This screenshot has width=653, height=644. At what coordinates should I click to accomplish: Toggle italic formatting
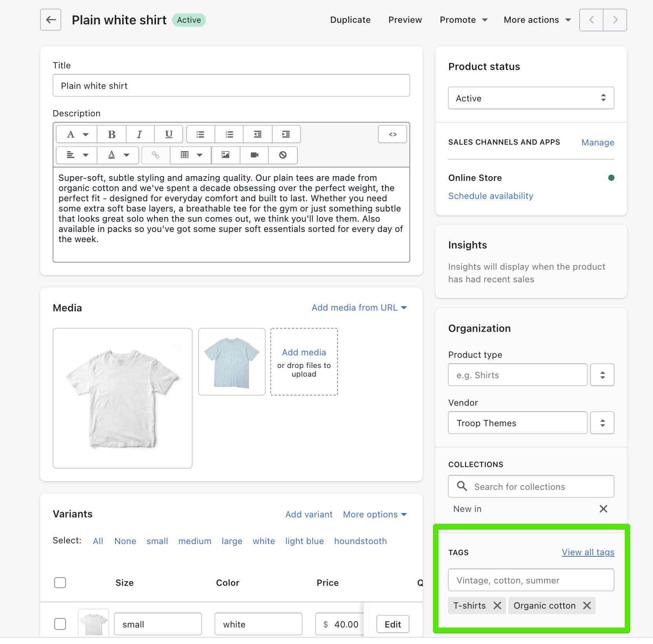point(140,134)
